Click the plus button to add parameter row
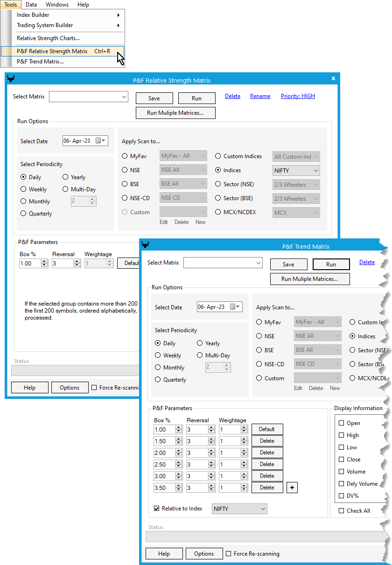 point(292,488)
